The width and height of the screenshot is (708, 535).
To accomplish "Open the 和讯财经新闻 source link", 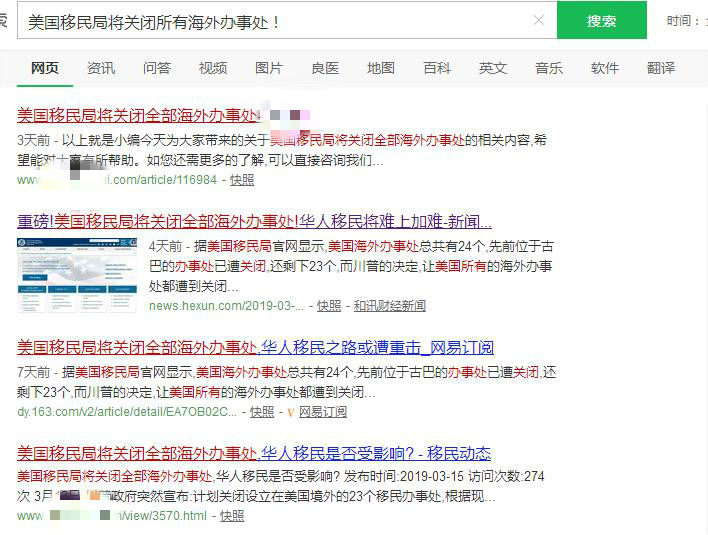I will point(389,306).
